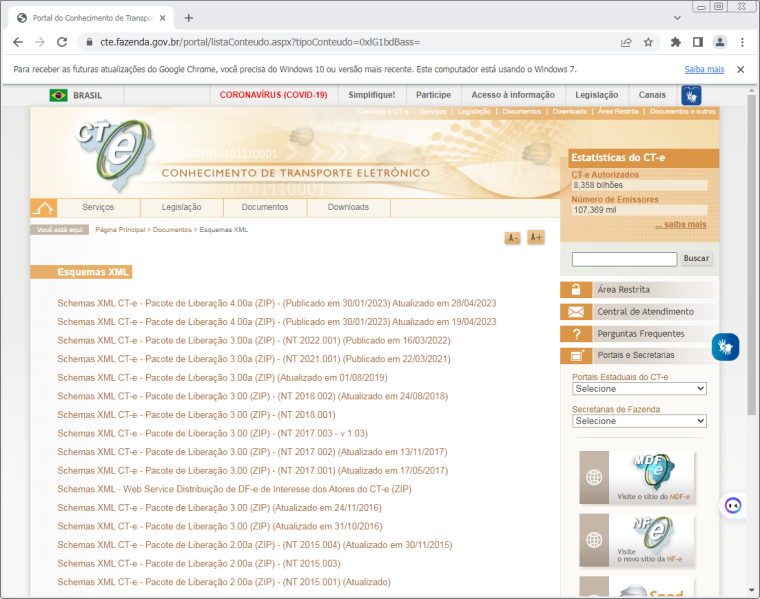Open Canais in government bar
Screen dimensions: 760x599
coord(652,95)
